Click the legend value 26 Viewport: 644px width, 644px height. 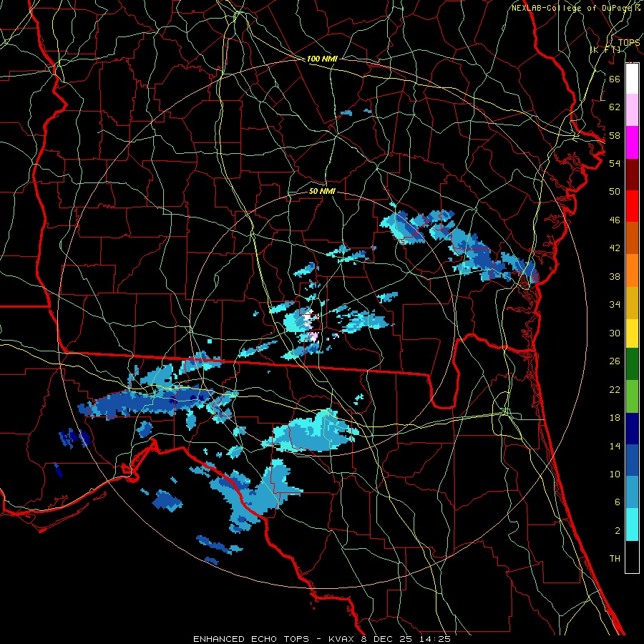click(x=615, y=361)
